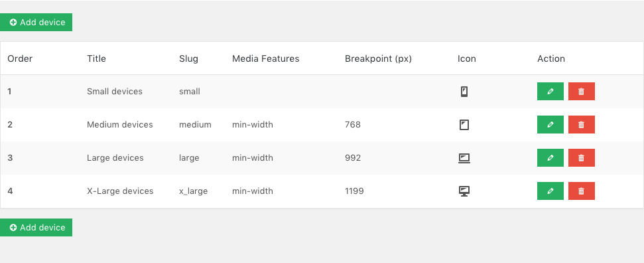Click the laptop icon for large devices
Screen dimensions: 644x263
464,158
